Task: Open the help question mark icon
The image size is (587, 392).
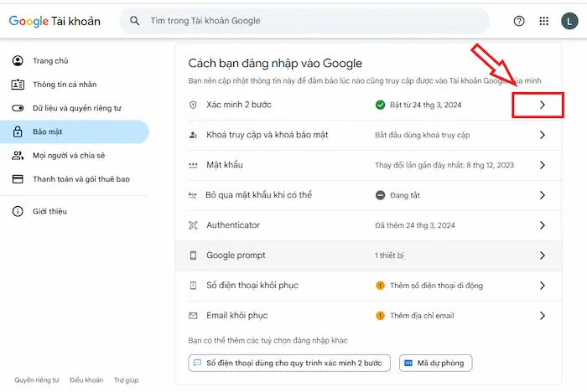Action: click(519, 21)
